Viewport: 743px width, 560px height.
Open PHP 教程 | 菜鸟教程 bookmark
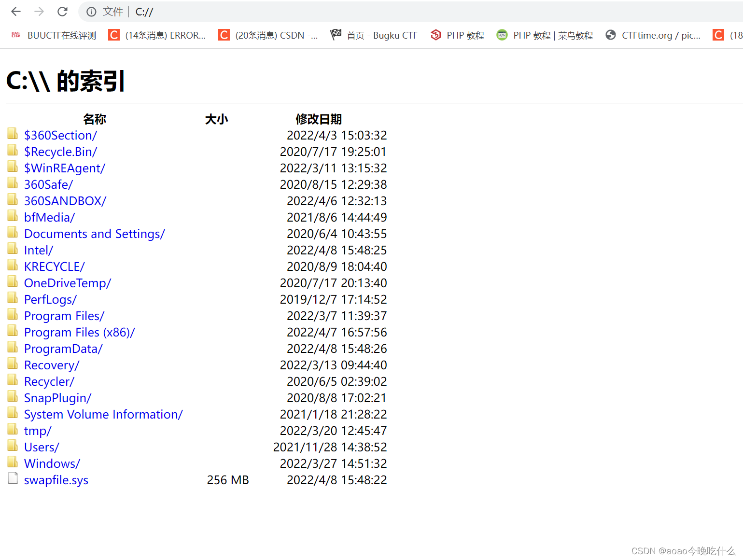[x=545, y=35]
